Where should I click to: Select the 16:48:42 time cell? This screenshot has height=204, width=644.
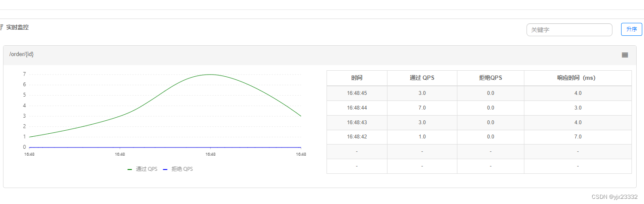pos(357,137)
